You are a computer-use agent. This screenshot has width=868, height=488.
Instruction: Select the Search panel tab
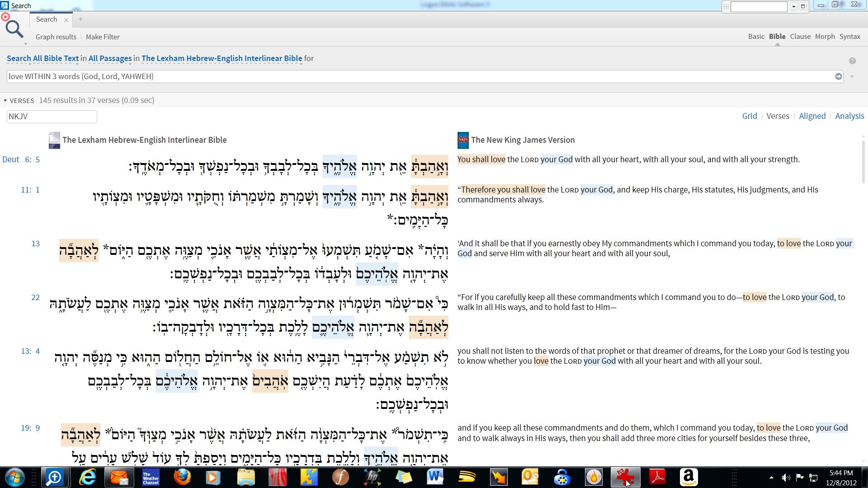coord(47,19)
